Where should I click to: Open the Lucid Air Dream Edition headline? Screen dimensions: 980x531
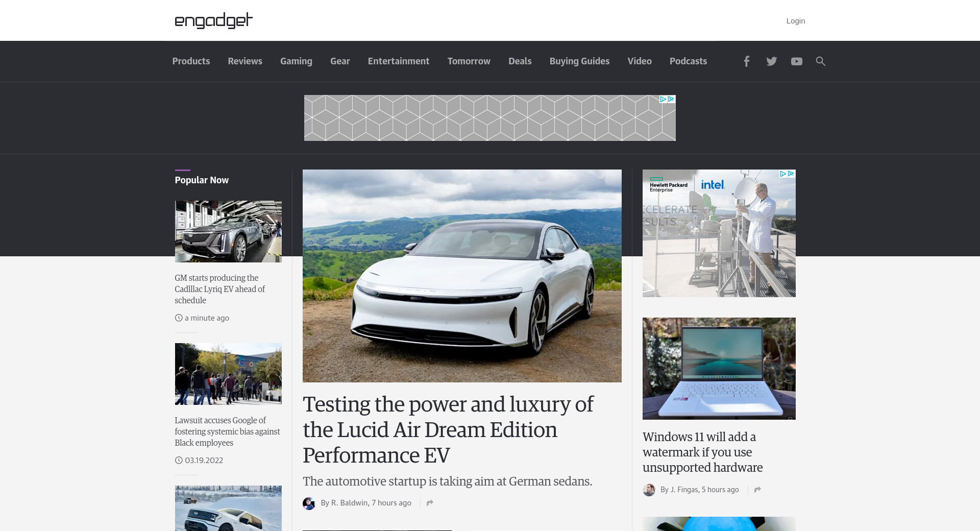[448, 429]
